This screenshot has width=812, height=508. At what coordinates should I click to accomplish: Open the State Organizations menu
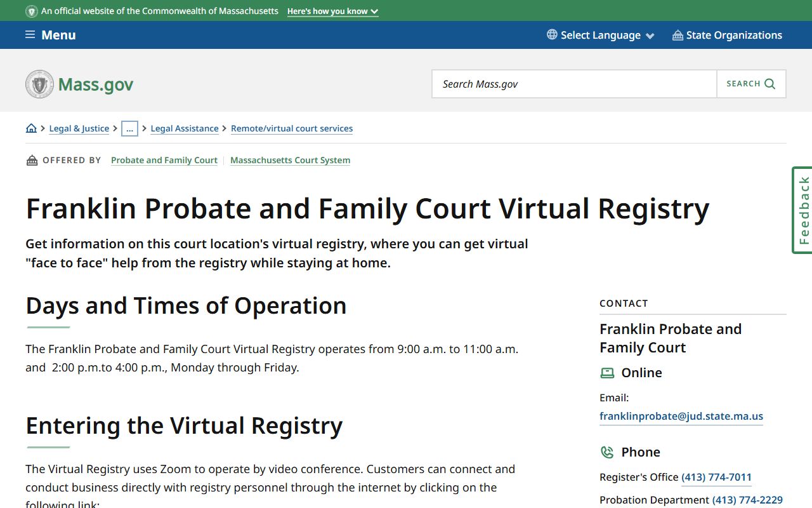point(728,35)
